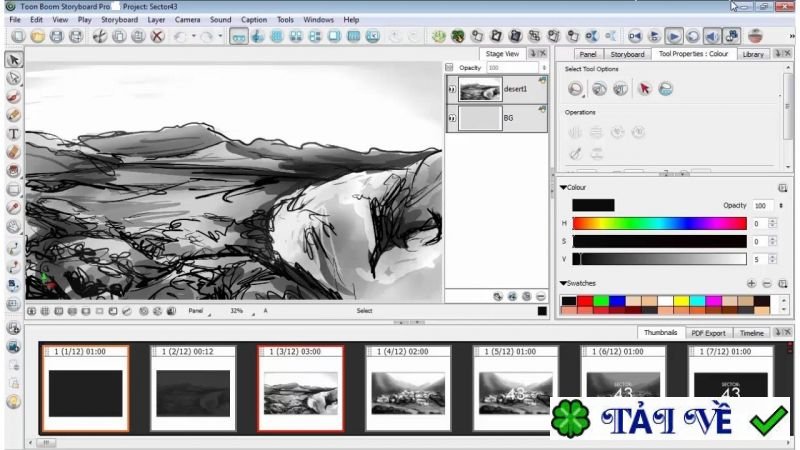This screenshot has width=800, height=450.
Task: Open the PDF Export tab
Action: (708, 333)
